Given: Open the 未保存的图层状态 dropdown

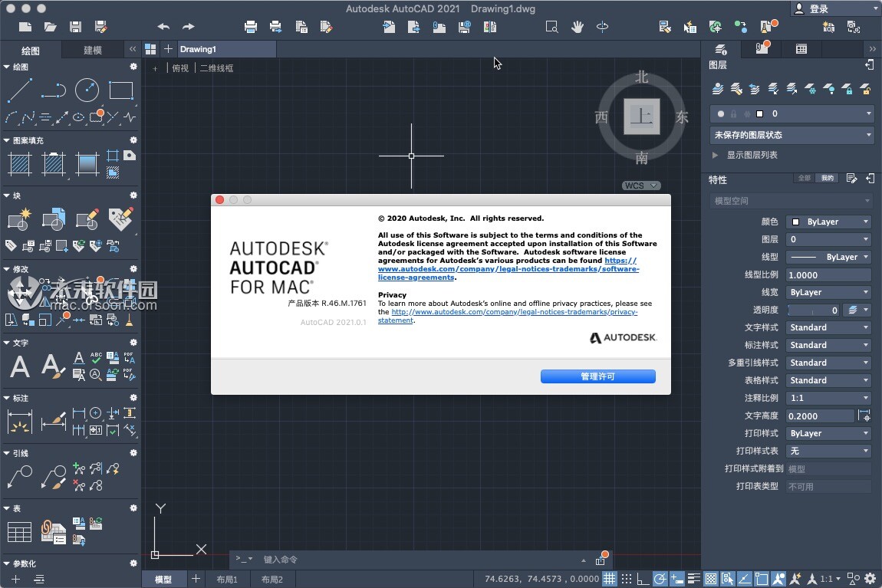Looking at the screenshot, I should [792, 135].
